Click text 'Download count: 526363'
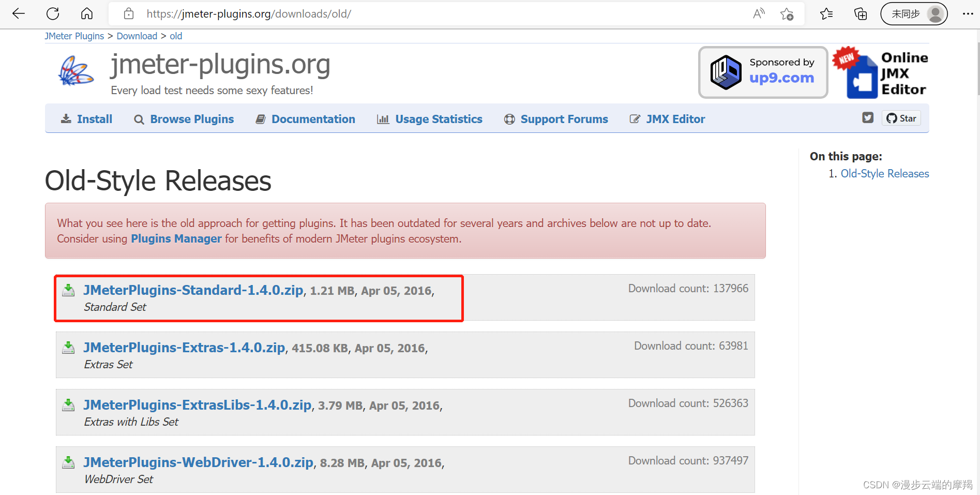This screenshot has height=495, width=980. point(688,403)
